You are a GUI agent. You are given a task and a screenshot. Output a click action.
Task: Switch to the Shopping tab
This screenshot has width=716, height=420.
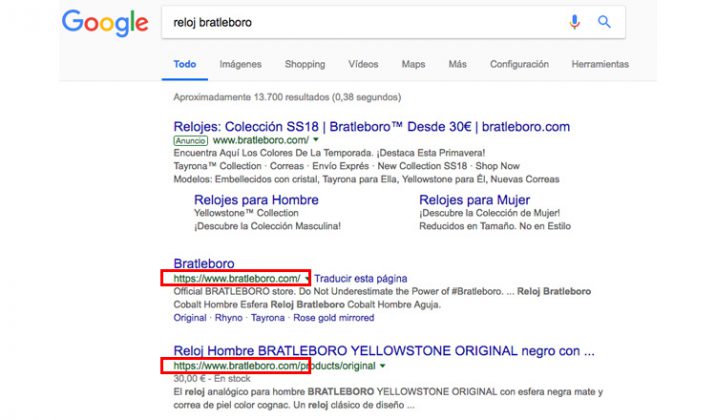pyautogui.click(x=304, y=64)
